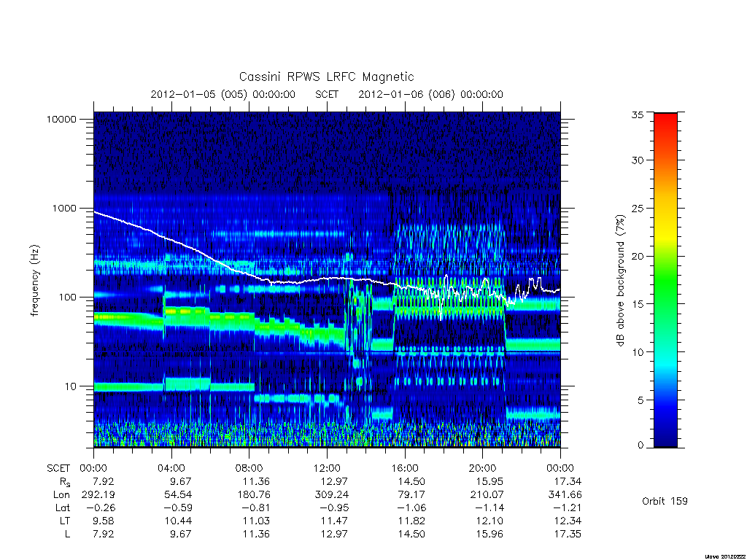The image size is (747, 560).
Task: Click the '1000' frequency axis tick label
Action: click(64, 208)
